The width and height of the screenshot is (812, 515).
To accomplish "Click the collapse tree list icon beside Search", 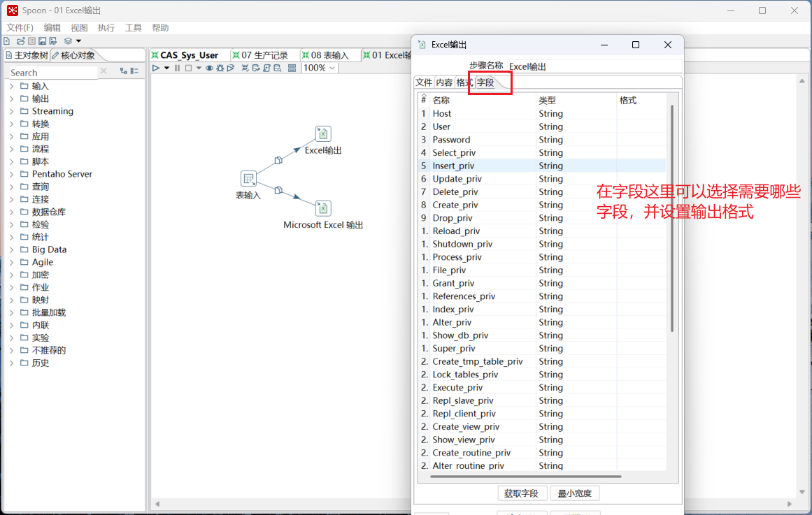I will 135,71.
